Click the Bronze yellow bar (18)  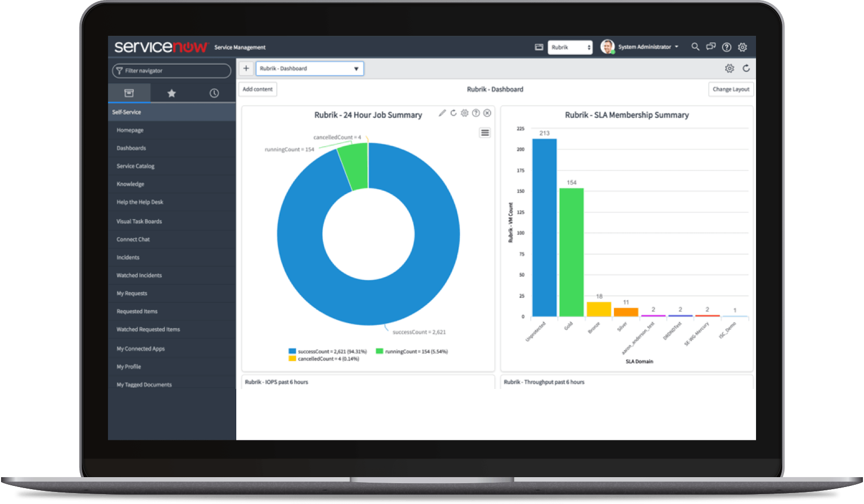599,310
